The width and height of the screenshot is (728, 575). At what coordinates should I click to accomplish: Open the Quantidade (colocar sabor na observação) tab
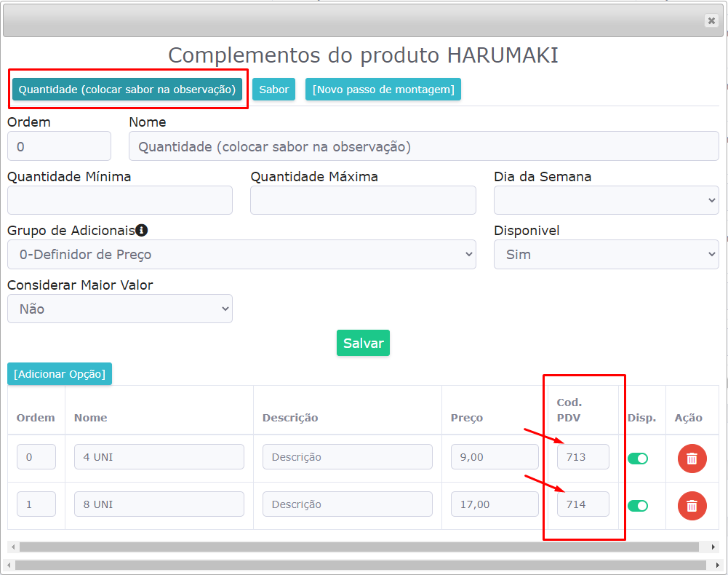pyautogui.click(x=127, y=90)
